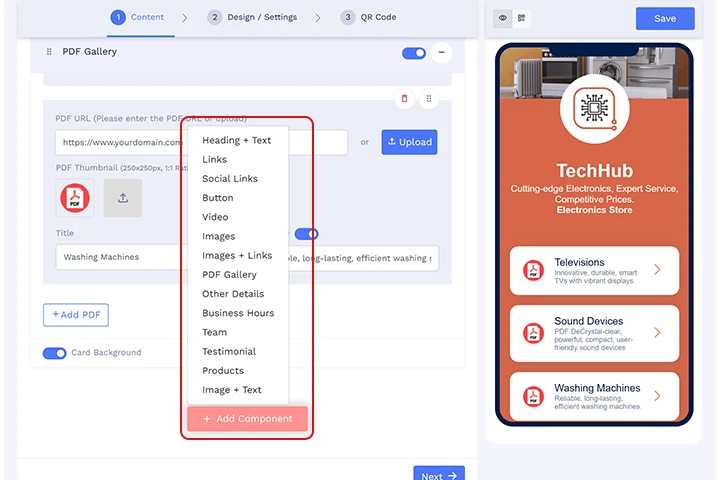Open the QR code preview icon
The height and width of the screenshot is (480, 720).
[x=521, y=18]
